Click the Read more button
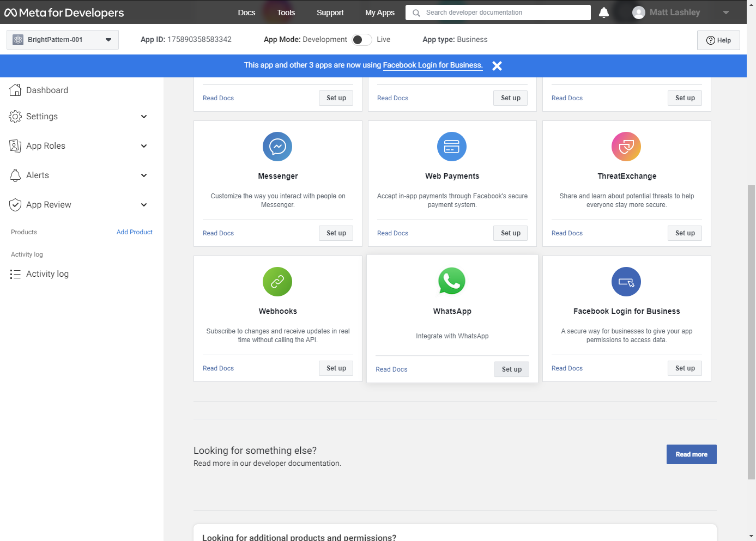 pos(692,454)
